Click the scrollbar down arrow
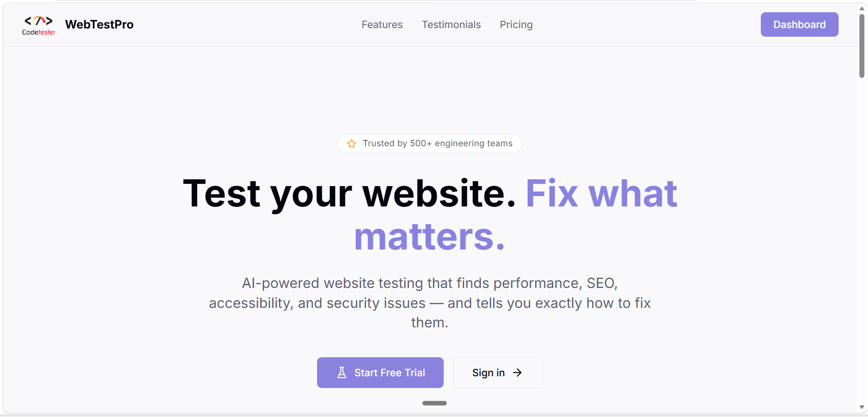The width and height of the screenshot is (868, 417). click(862, 407)
